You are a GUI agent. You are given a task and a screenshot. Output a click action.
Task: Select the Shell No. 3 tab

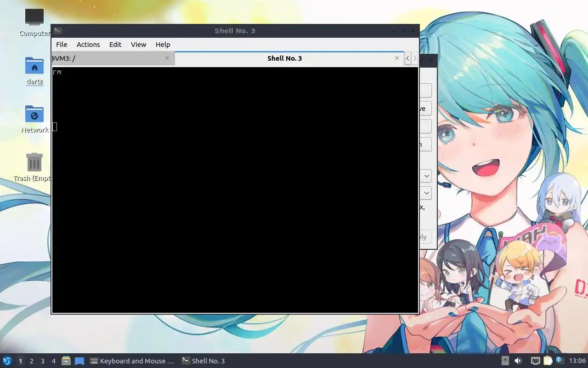[289, 58]
